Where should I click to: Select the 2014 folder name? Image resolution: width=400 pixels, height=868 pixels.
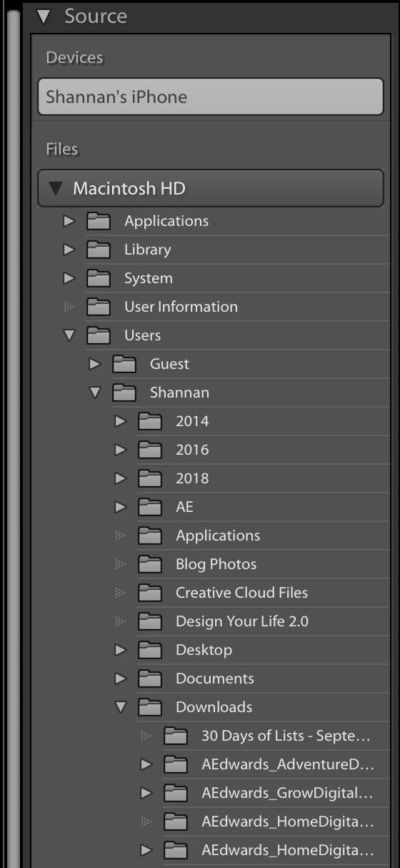point(192,421)
